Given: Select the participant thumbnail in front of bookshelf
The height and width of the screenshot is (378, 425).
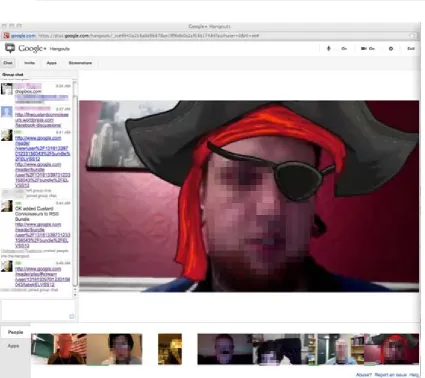Looking at the screenshot, I should (336, 349).
